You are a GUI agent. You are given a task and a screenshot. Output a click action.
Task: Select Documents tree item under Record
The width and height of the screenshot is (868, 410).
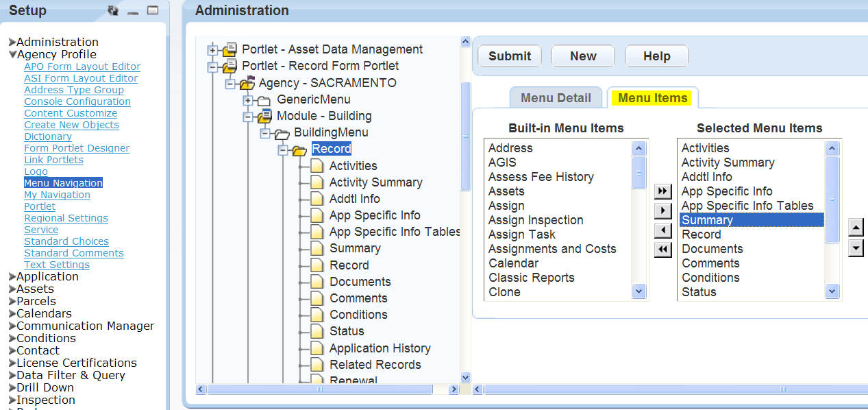coord(360,282)
